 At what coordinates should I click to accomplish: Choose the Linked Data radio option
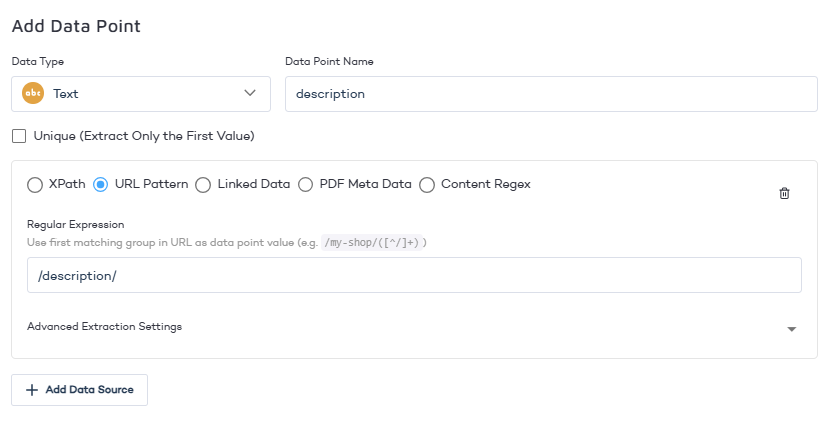pyautogui.click(x=203, y=185)
